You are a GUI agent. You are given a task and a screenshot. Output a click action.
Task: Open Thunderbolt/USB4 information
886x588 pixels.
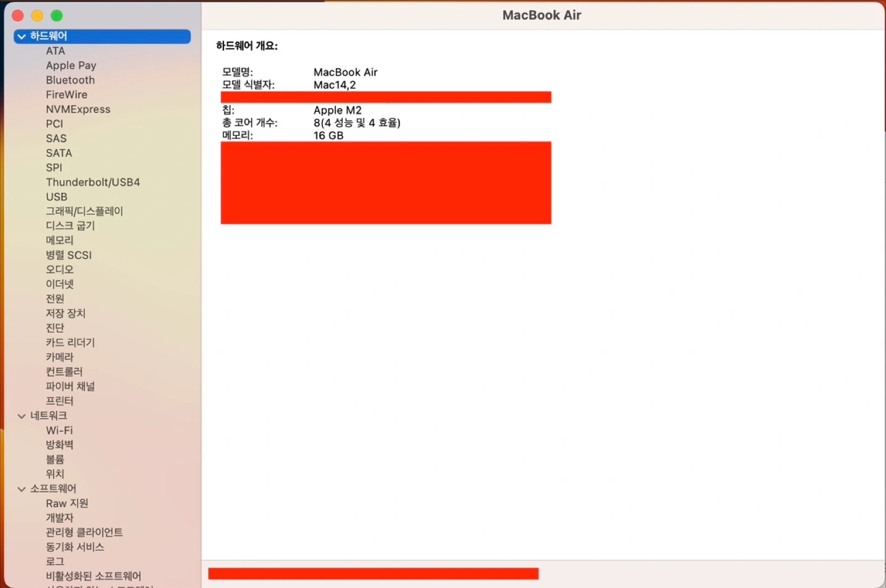tap(93, 182)
